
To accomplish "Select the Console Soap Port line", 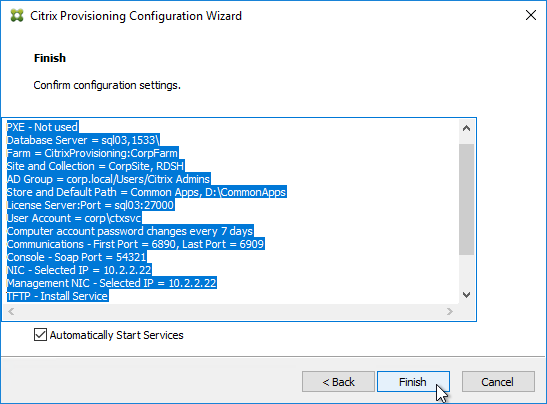I will pos(76,257).
